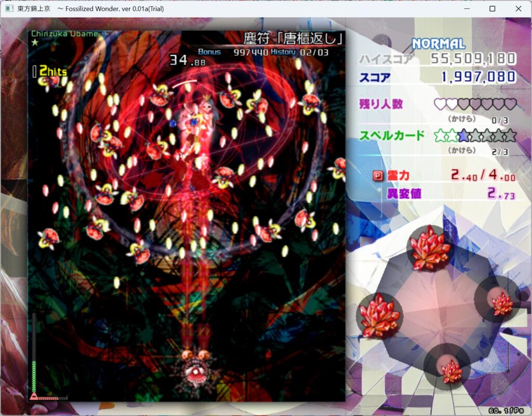Click the spell fragment count 2/3
This screenshot has height=416, width=532.
click(x=500, y=152)
